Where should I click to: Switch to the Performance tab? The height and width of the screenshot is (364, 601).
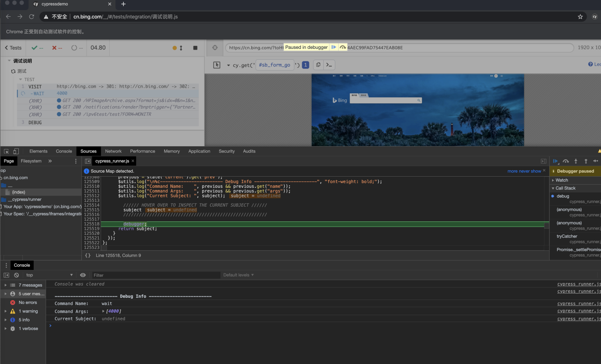[143, 151]
